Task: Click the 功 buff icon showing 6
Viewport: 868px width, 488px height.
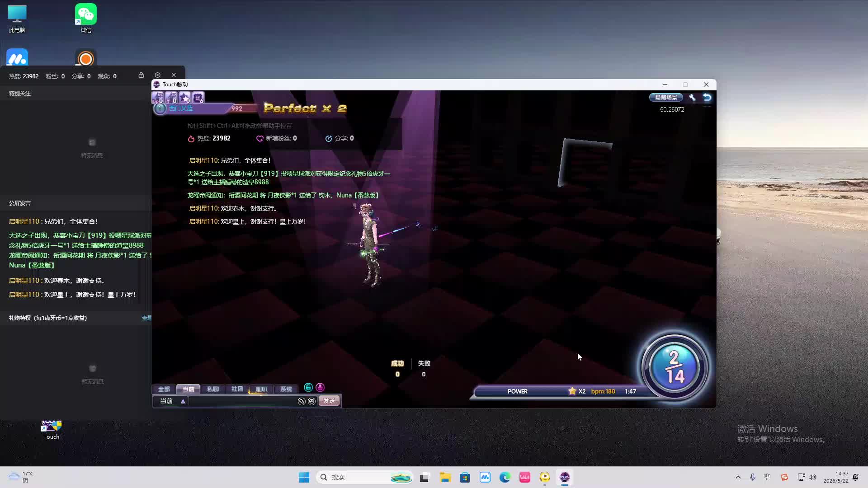Action: click(198, 97)
